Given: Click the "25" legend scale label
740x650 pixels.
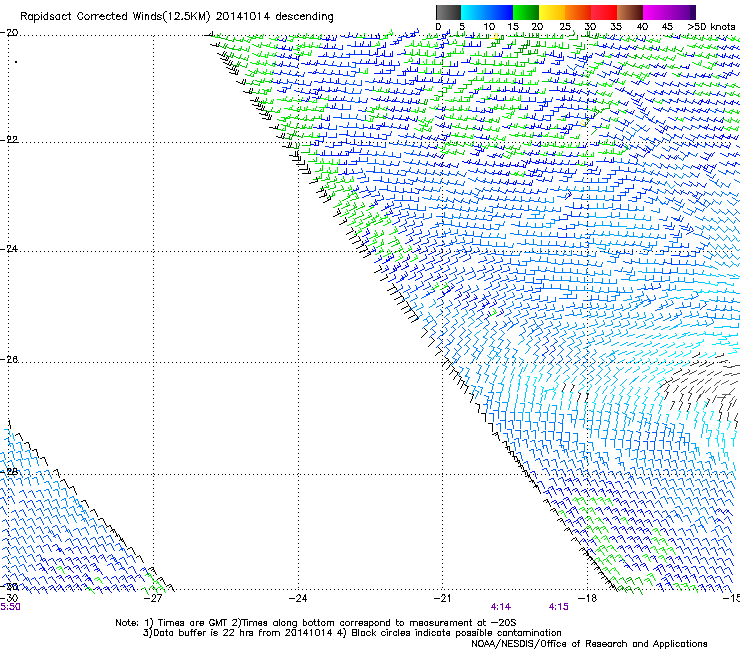Looking at the screenshot, I should click(x=565, y=27).
